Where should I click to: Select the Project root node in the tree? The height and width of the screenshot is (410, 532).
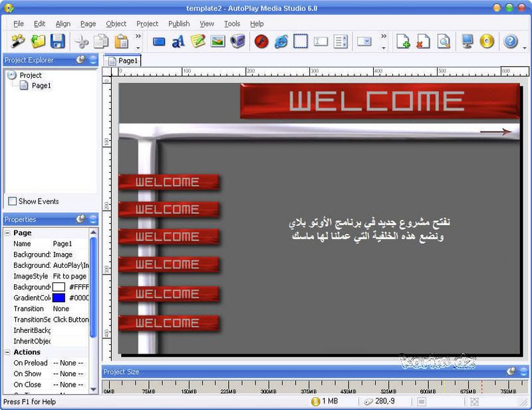[31, 75]
